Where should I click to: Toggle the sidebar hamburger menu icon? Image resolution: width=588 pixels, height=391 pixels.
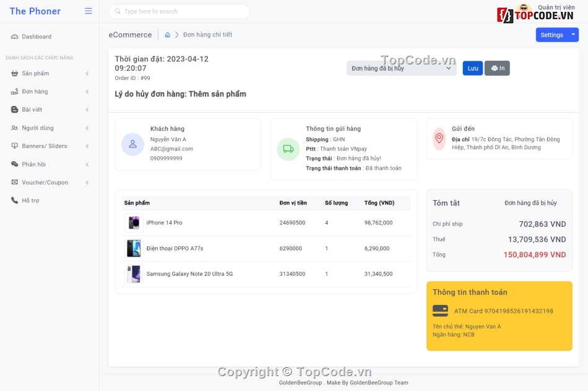click(89, 11)
